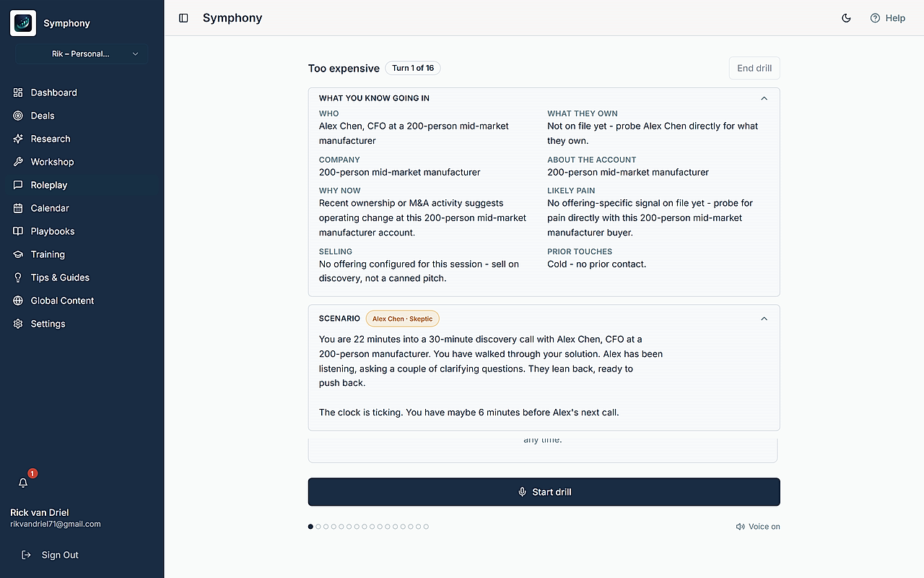Toggle the sidebar panel icon
The width and height of the screenshot is (924, 578).
[x=183, y=18]
